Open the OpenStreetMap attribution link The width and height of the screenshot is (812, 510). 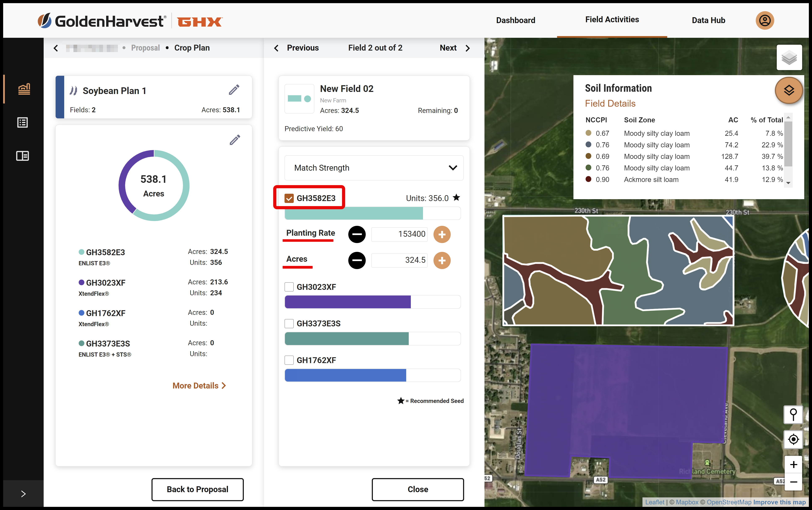click(x=729, y=502)
